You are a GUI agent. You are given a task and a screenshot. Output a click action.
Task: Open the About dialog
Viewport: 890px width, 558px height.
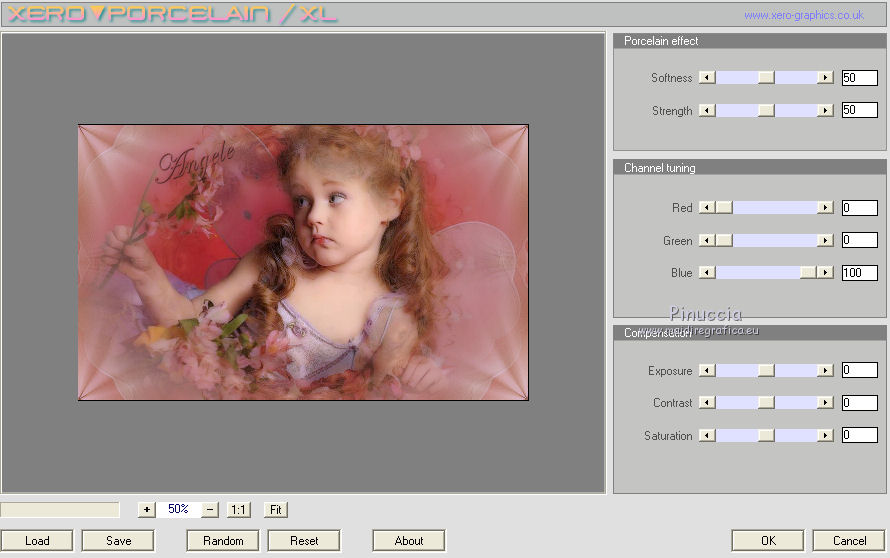[x=409, y=540]
